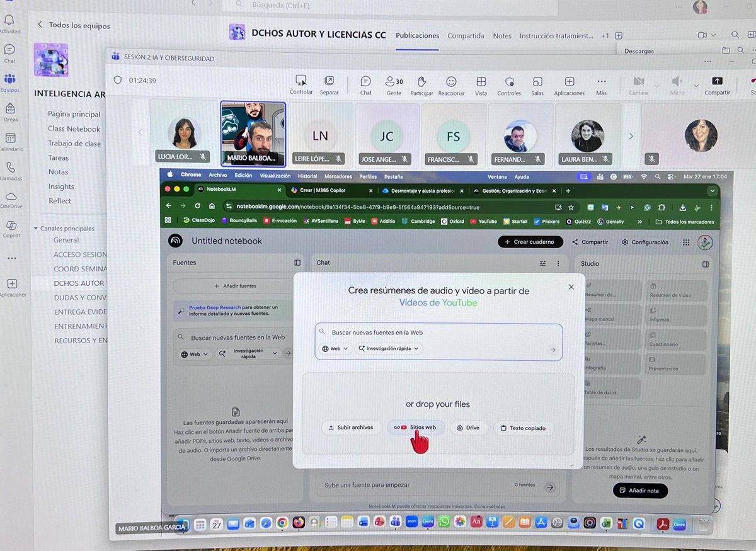The width and height of the screenshot is (756, 551).
Task: Open Salas breakout rooms
Action: [x=537, y=86]
